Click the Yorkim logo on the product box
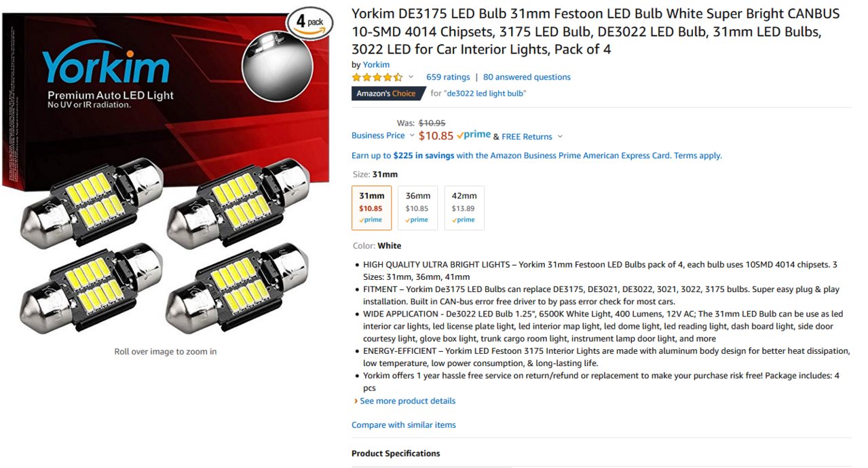 coord(105,65)
